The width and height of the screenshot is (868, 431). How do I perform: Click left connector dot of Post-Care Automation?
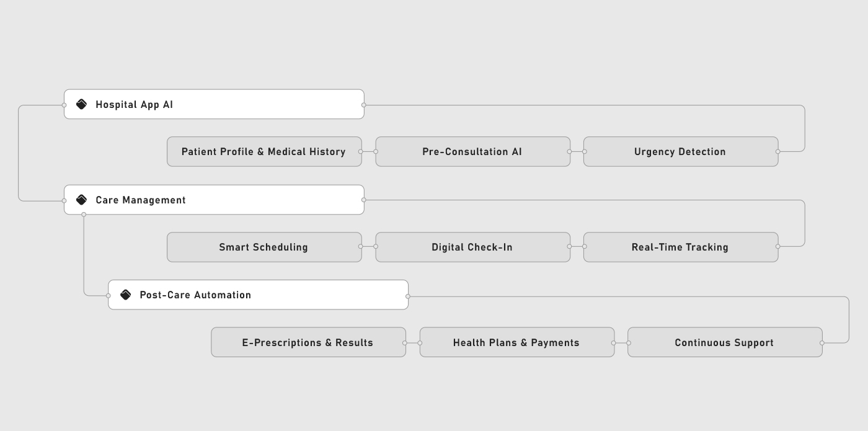pyautogui.click(x=108, y=296)
